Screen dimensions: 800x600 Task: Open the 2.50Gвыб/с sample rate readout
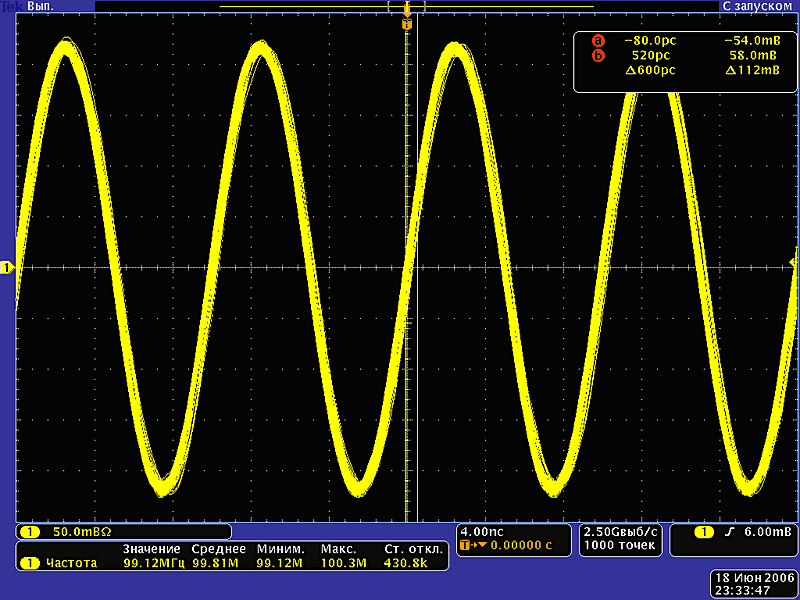click(x=621, y=531)
